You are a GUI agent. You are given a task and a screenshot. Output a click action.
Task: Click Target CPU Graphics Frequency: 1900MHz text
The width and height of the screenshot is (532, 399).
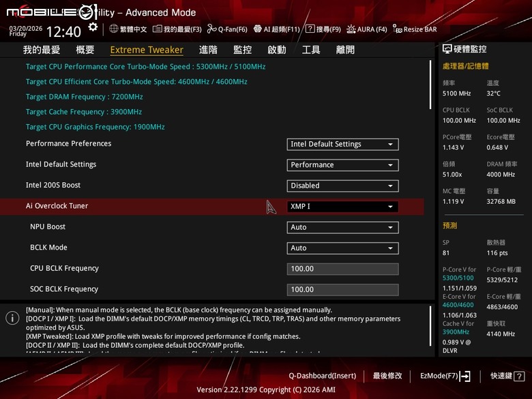pyautogui.click(x=95, y=127)
